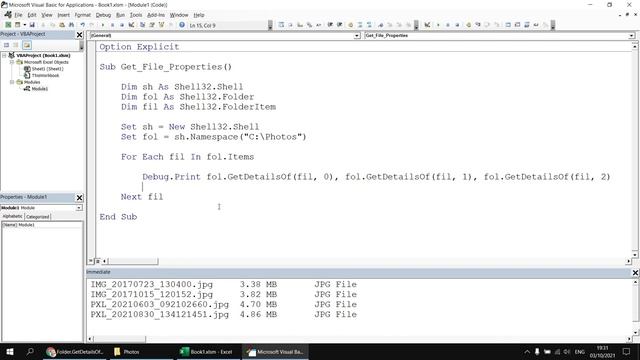Open the Watch Window from the Debug toolbar

click(x=527, y=25)
